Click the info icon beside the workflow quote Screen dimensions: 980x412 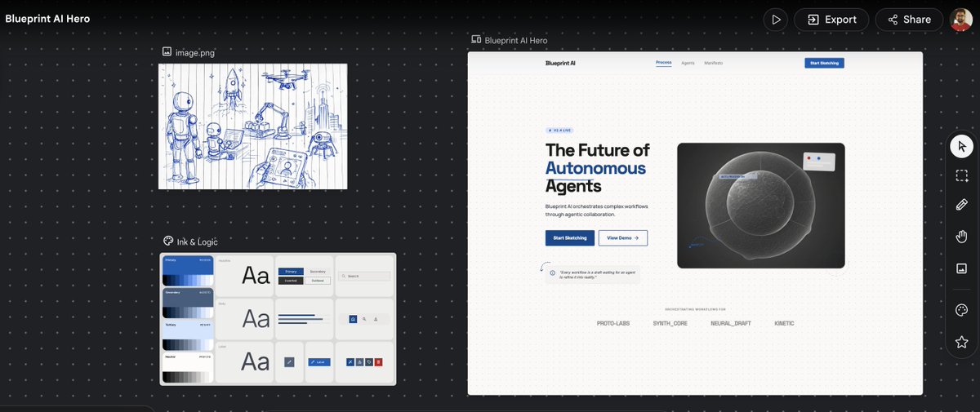point(552,273)
